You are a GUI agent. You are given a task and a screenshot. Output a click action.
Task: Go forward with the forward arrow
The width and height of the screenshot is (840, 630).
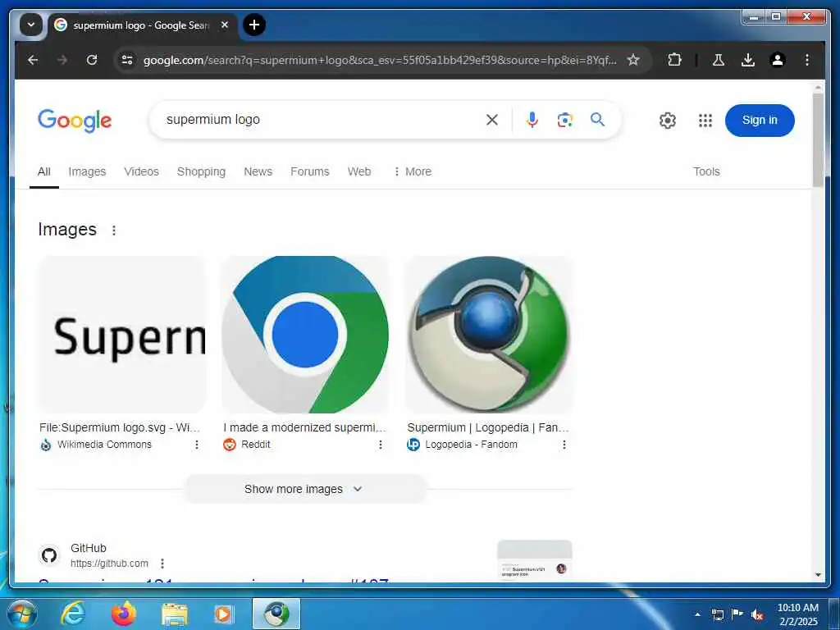pyautogui.click(x=62, y=60)
